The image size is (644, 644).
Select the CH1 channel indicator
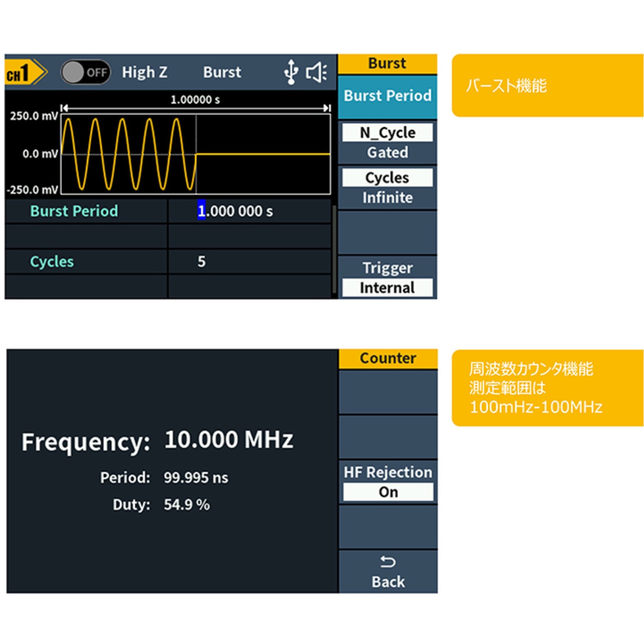(26, 73)
